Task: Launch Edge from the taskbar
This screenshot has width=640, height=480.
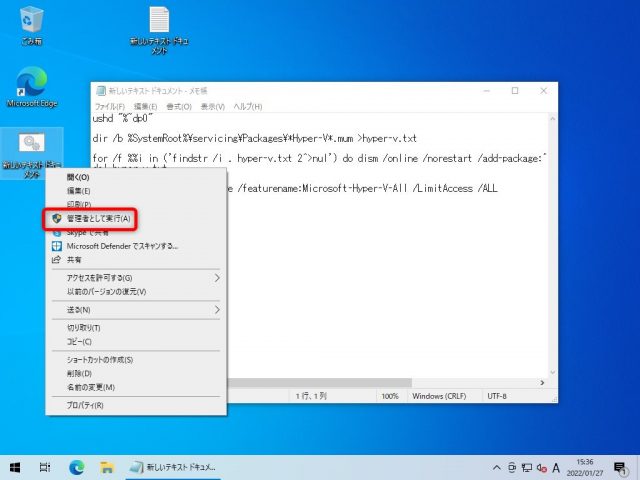Action: (76, 467)
